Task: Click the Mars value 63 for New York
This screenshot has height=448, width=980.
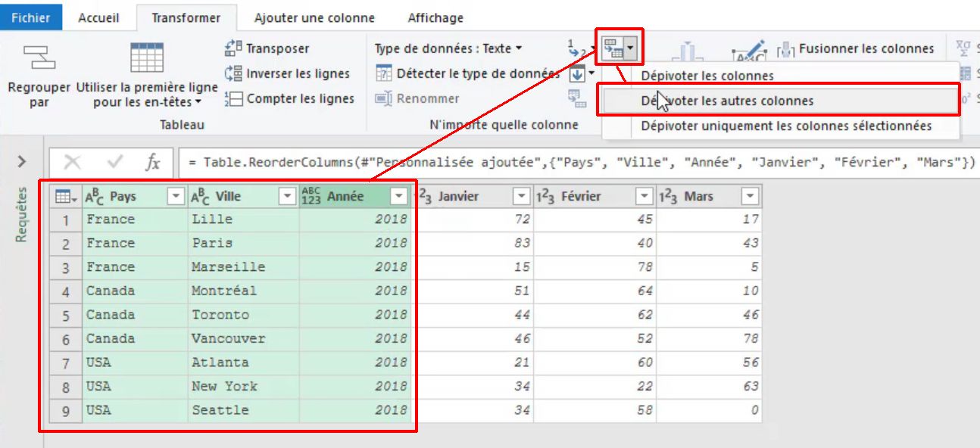Action: point(709,387)
